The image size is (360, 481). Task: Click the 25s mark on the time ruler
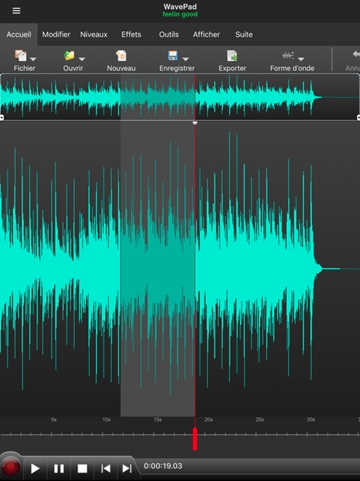pos(260,420)
